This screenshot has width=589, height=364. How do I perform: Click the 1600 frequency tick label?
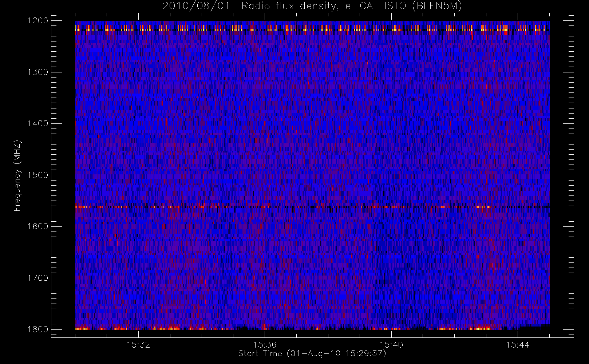38,226
